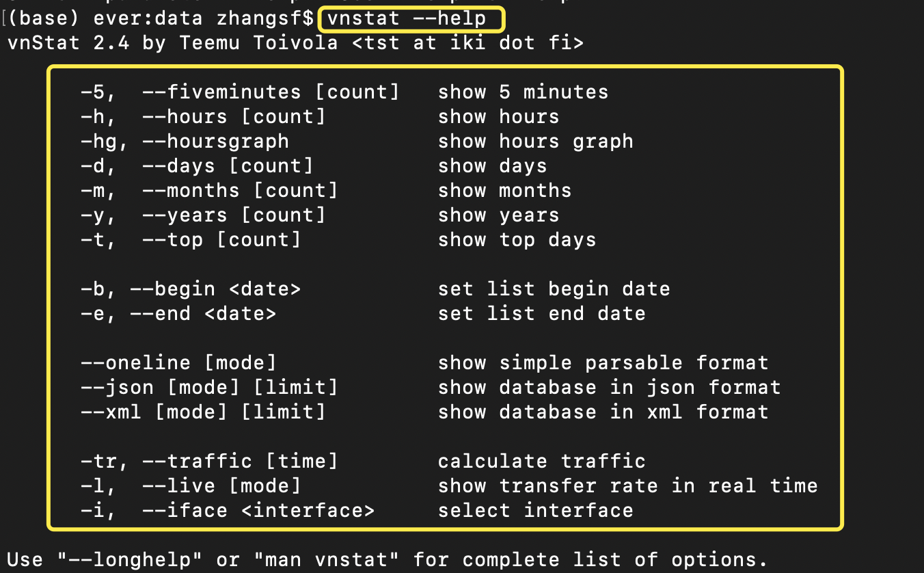924x573 pixels.
Task: Click the '<tst at iki dot fi>' email text
Action: point(468,43)
